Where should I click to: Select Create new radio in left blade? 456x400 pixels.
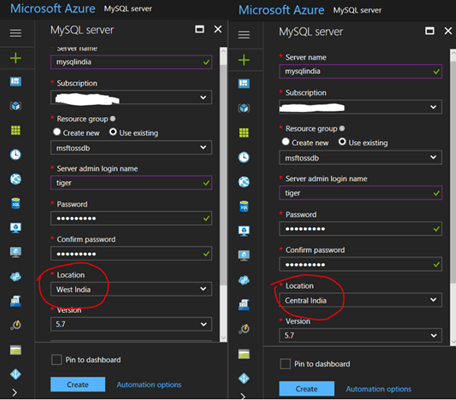(x=57, y=132)
